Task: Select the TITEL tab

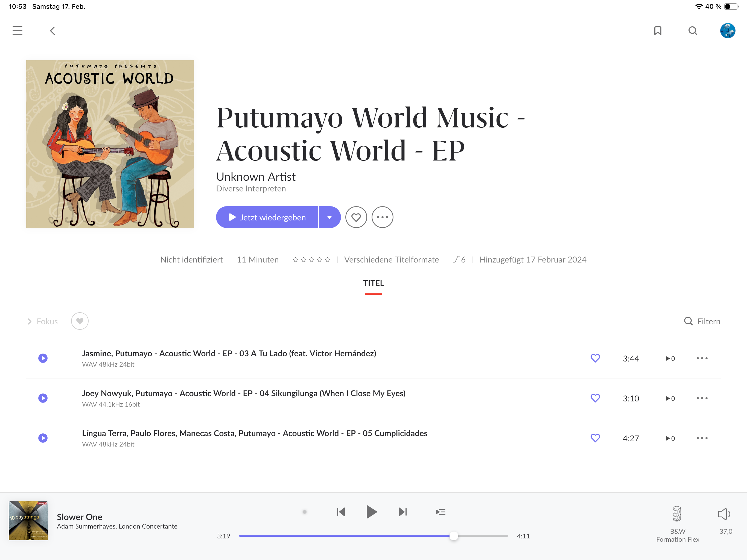Action: (373, 283)
